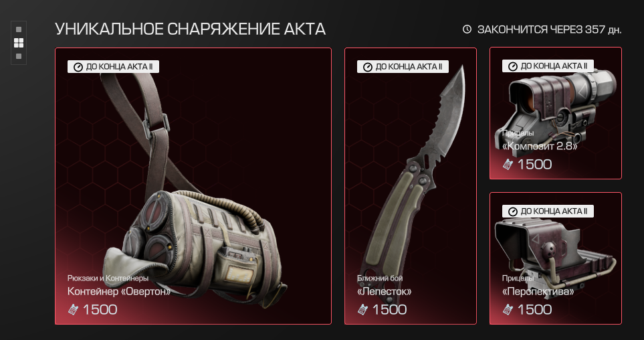Screen dimensions: 644x340
Task: Click the 1500 price on Композит 2.8
Action: pyautogui.click(x=534, y=165)
